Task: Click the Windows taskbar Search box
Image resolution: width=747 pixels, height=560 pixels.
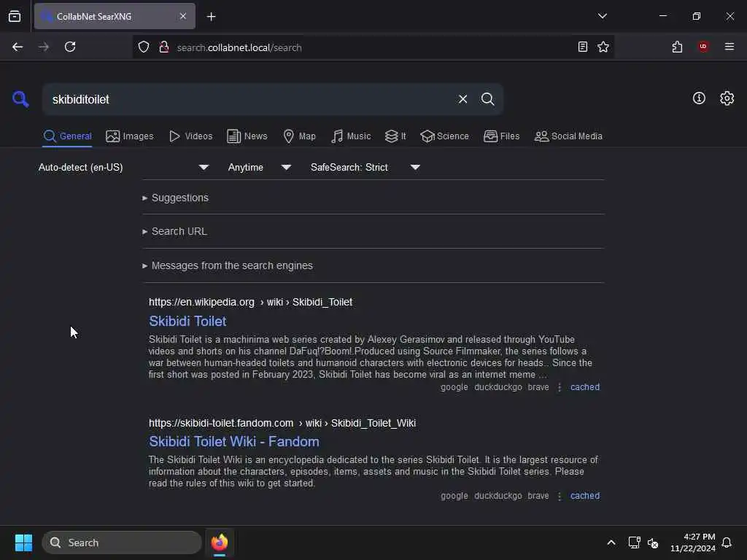Action: tap(122, 542)
